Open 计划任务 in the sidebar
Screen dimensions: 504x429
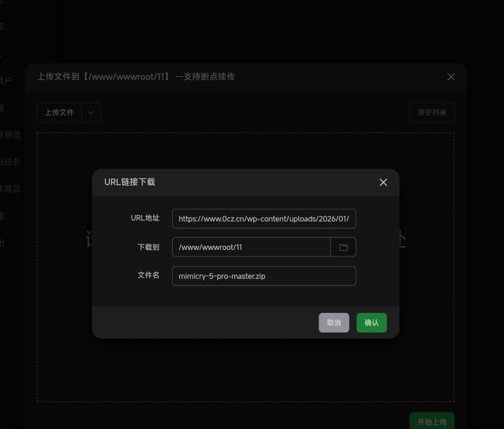[10, 161]
